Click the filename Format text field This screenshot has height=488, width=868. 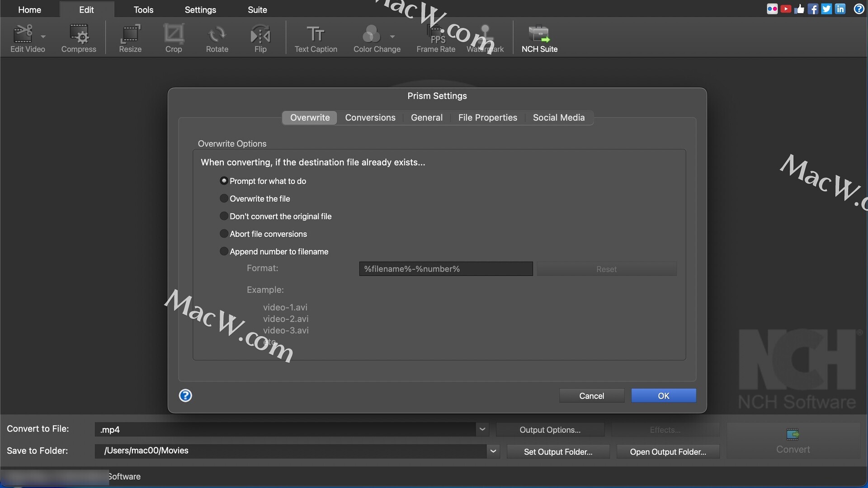[446, 269]
